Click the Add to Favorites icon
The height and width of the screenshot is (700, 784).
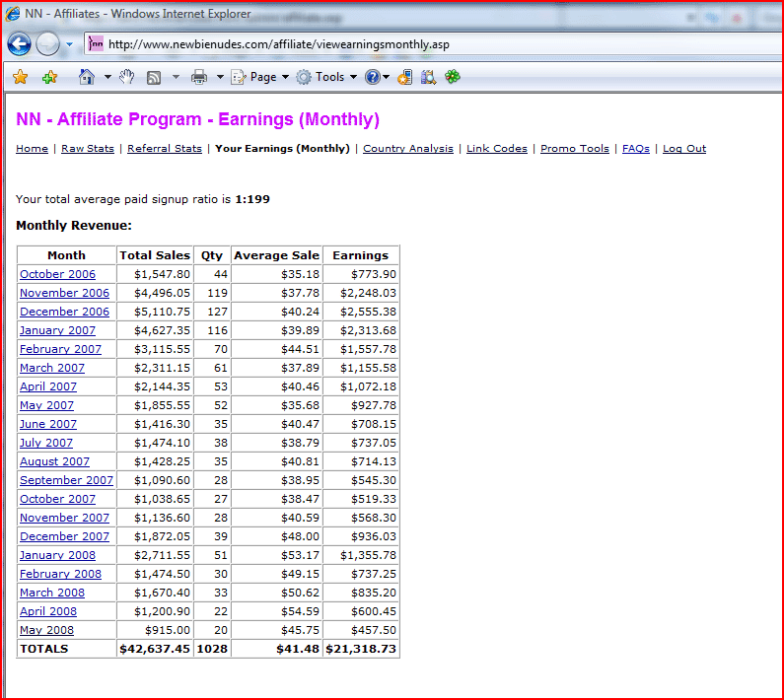49,77
